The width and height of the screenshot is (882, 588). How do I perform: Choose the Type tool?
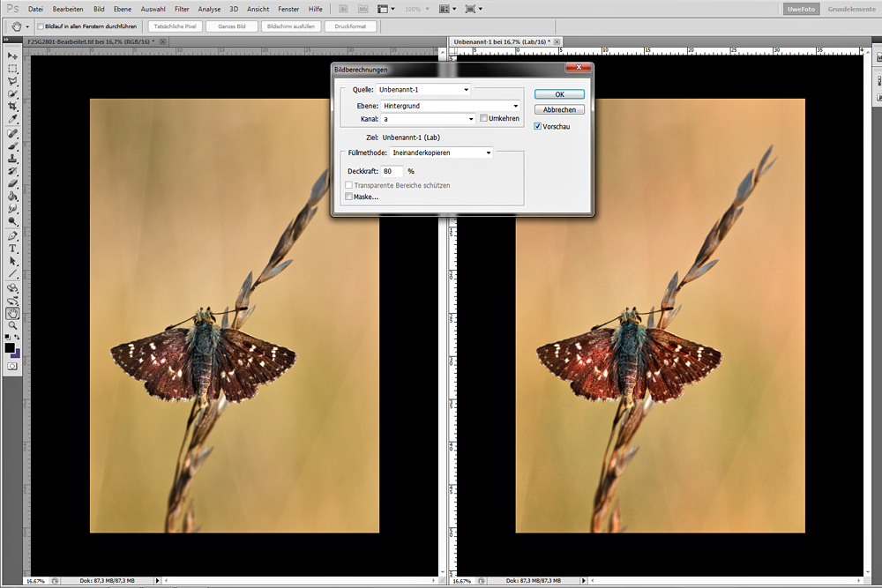tap(13, 249)
